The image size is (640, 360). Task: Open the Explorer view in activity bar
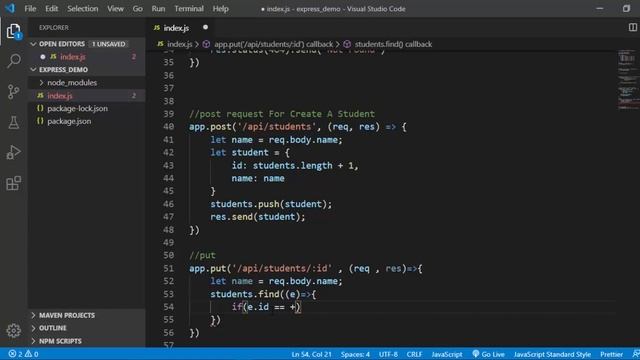pos(13,31)
